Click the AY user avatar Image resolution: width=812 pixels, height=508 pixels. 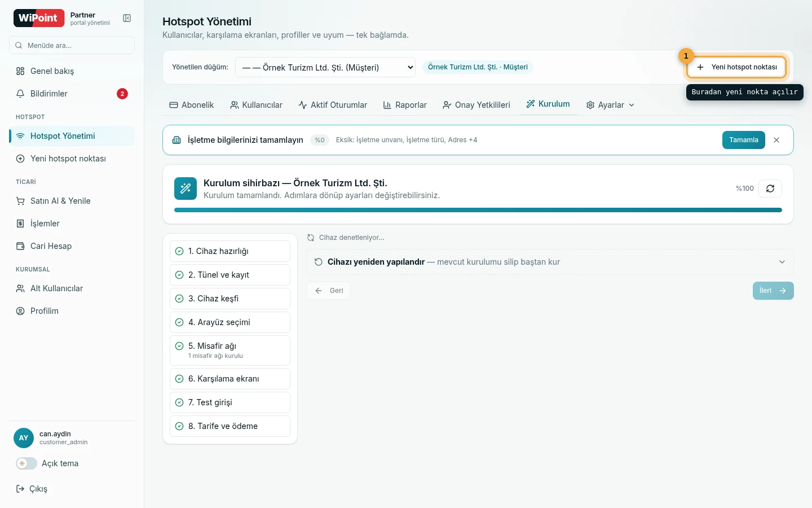click(x=24, y=438)
